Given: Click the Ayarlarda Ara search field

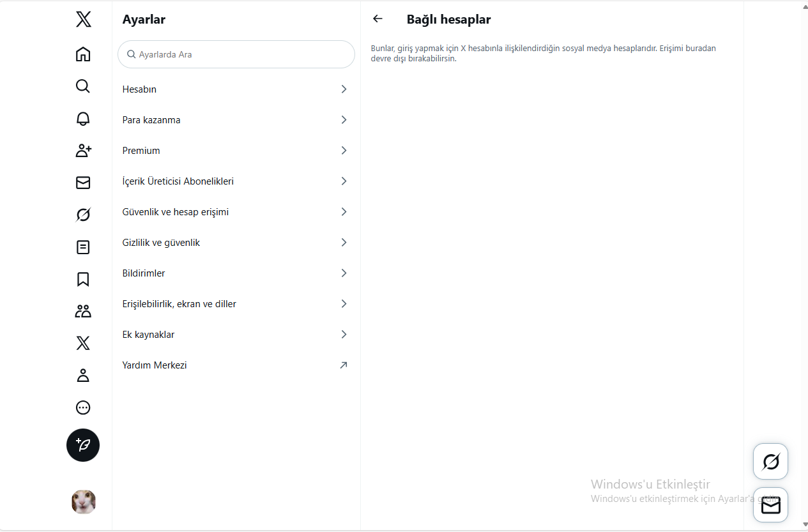Looking at the screenshot, I should click(236, 54).
